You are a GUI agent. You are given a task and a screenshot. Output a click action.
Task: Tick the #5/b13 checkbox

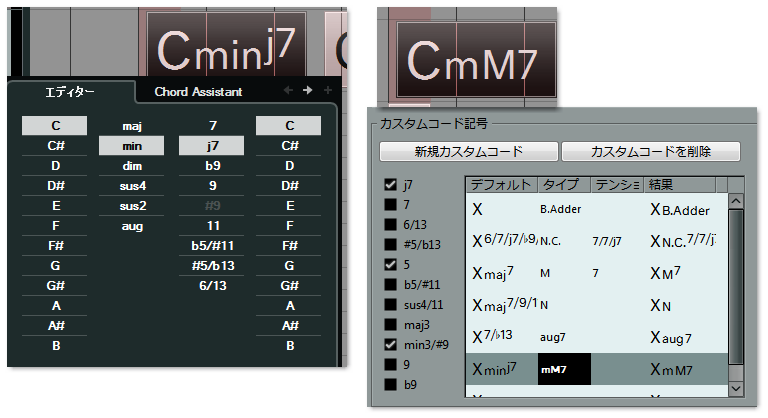[390, 245]
